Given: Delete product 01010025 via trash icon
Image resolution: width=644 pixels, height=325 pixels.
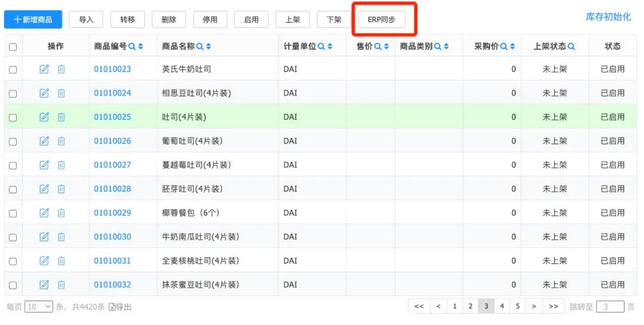Looking at the screenshot, I should [61, 117].
